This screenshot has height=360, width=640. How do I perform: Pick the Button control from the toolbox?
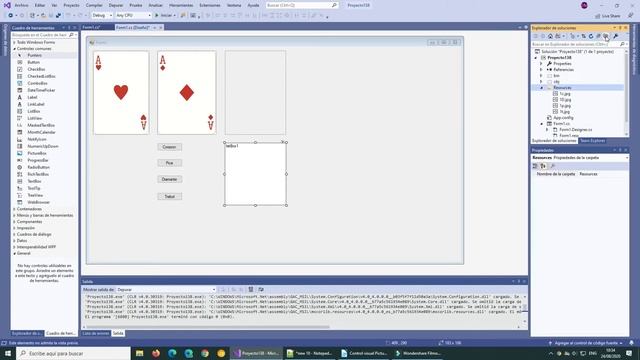click(33, 62)
